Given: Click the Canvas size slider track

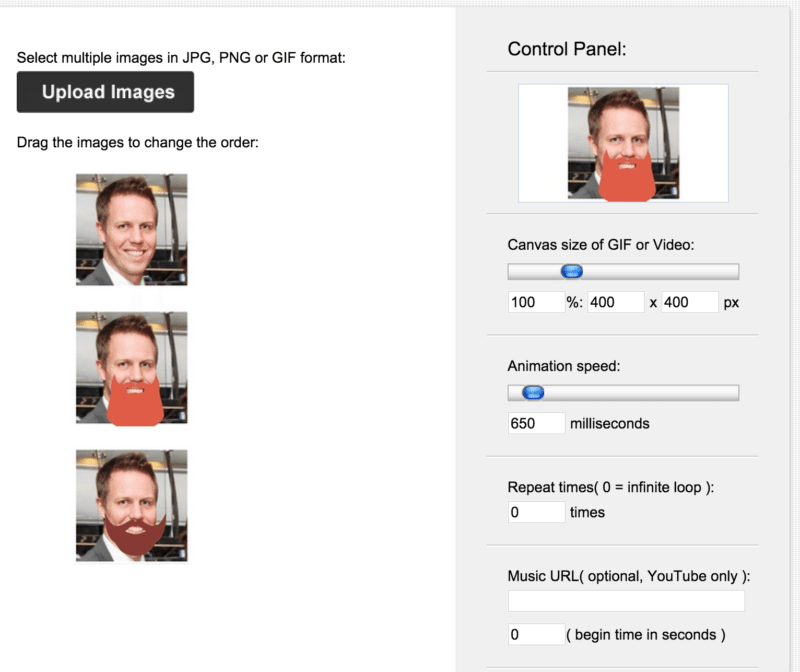Looking at the screenshot, I should pos(660,271).
